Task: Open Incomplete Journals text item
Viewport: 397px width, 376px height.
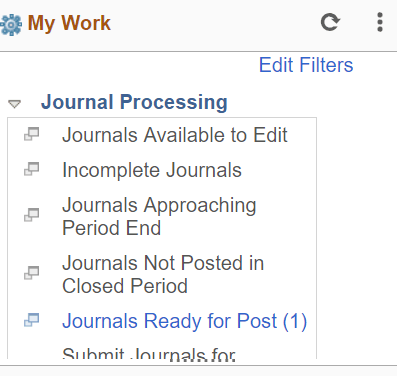Action: [x=152, y=170]
